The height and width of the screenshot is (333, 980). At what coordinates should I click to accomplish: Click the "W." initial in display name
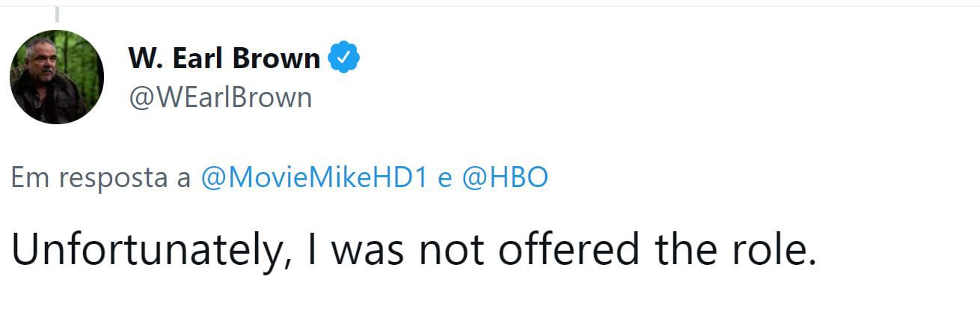pos(143,58)
